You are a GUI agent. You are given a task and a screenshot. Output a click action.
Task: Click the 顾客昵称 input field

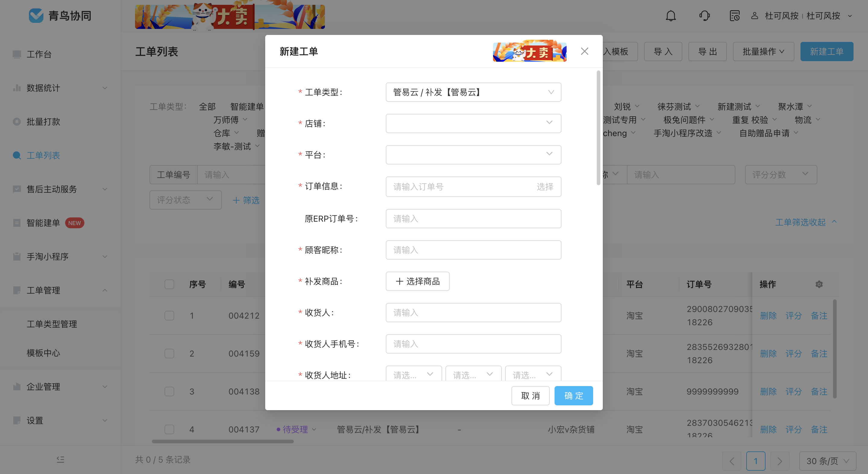pos(473,250)
